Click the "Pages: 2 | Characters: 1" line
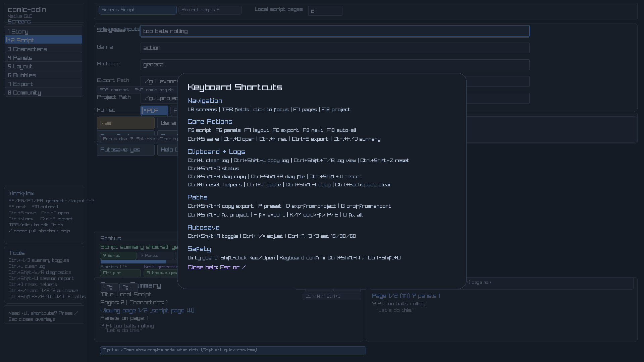Image resolution: width=644 pixels, height=362 pixels. [134, 303]
